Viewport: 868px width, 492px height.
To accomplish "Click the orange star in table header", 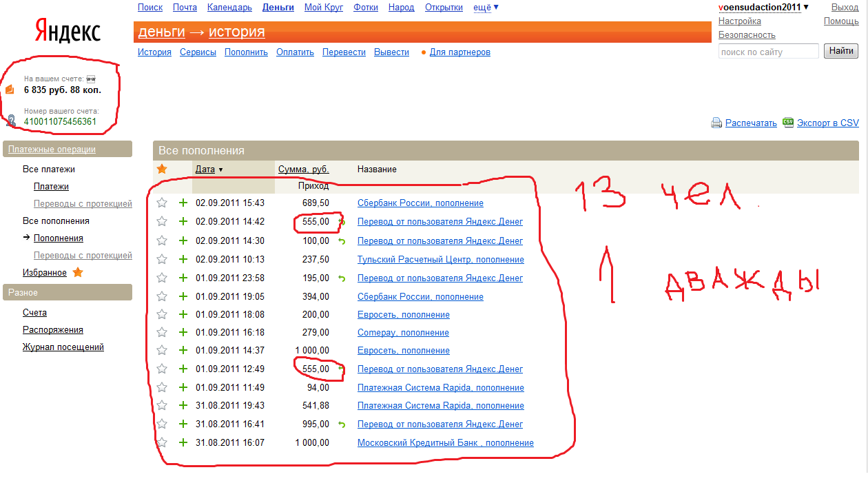I will tap(162, 169).
